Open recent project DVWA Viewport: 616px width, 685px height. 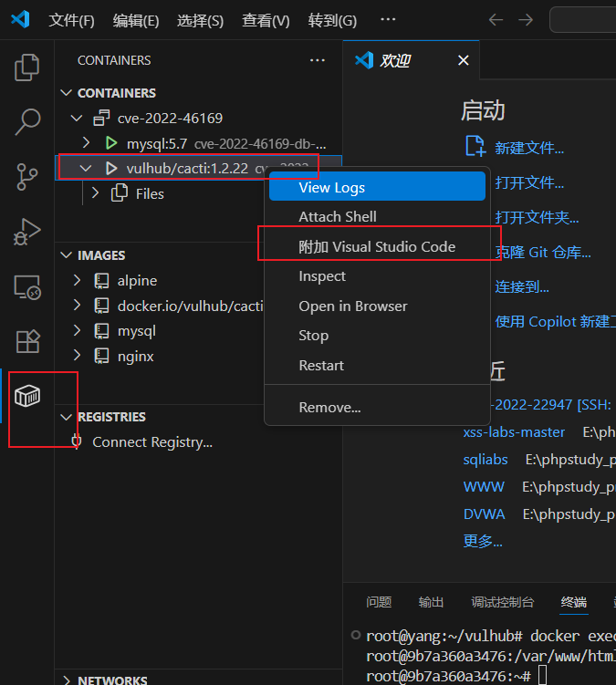click(484, 514)
